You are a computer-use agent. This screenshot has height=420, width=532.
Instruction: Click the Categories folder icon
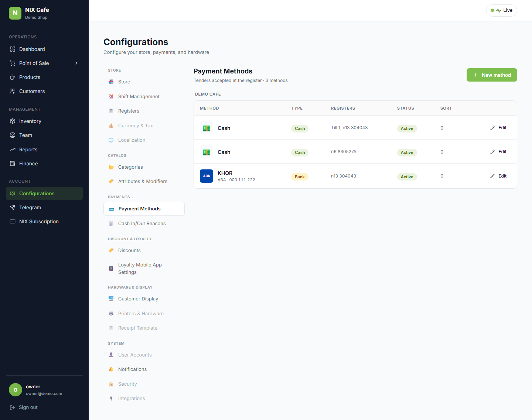pos(111,167)
